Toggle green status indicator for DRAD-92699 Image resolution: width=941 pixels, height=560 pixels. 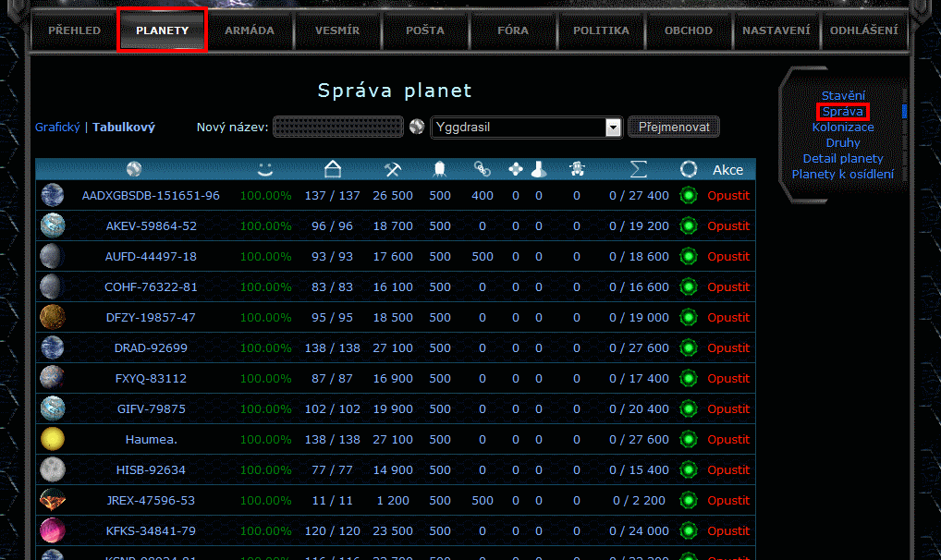coord(687,347)
